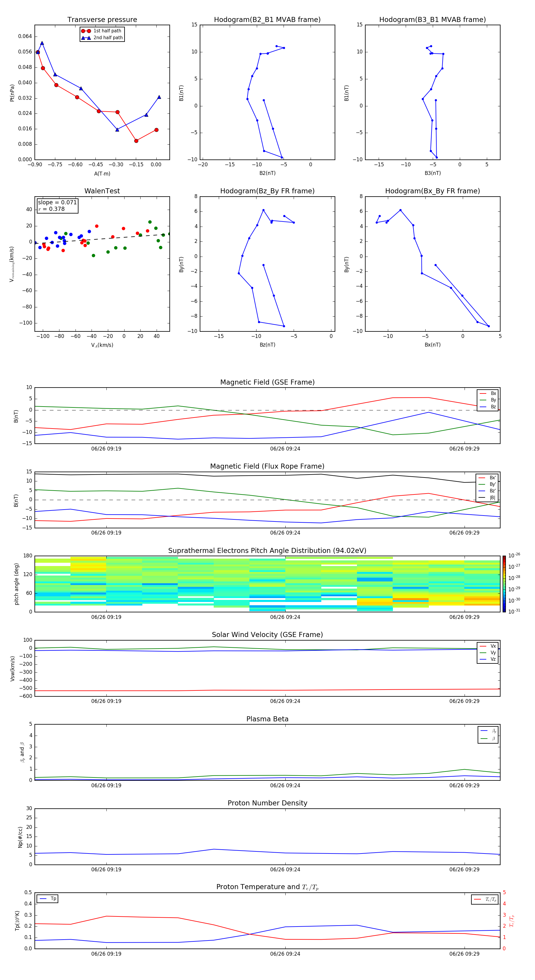Click the "Hodogram(B2_B1 MVAB frame)" title
The width and height of the screenshot is (535, 980).
click(267, 19)
